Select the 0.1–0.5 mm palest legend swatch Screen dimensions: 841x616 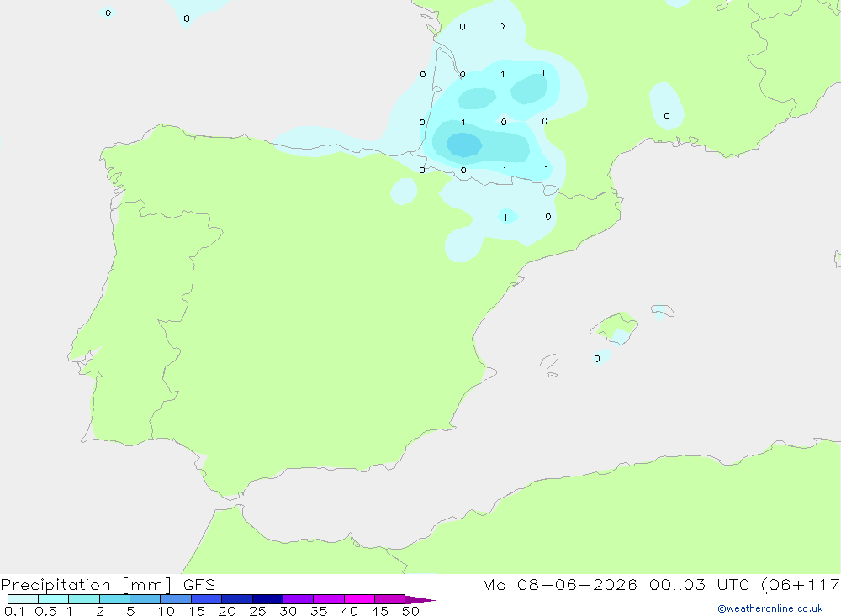(x=23, y=599)
